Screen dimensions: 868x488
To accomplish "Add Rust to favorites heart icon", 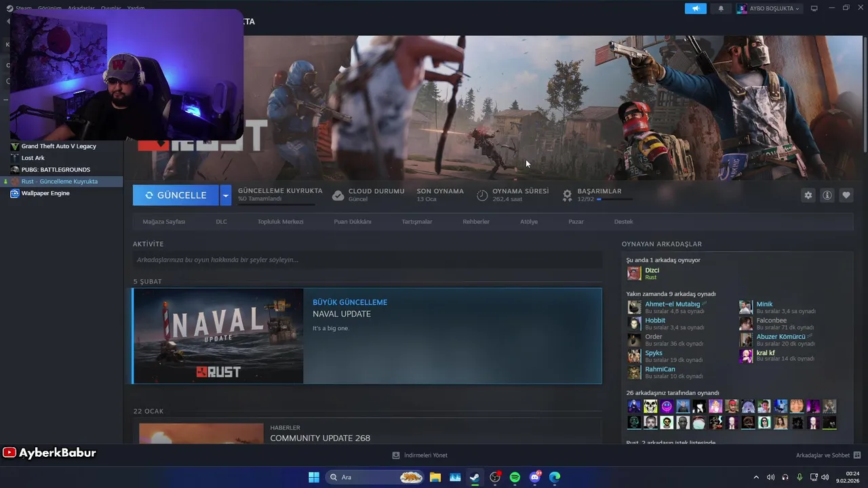I will coord(846,195).
